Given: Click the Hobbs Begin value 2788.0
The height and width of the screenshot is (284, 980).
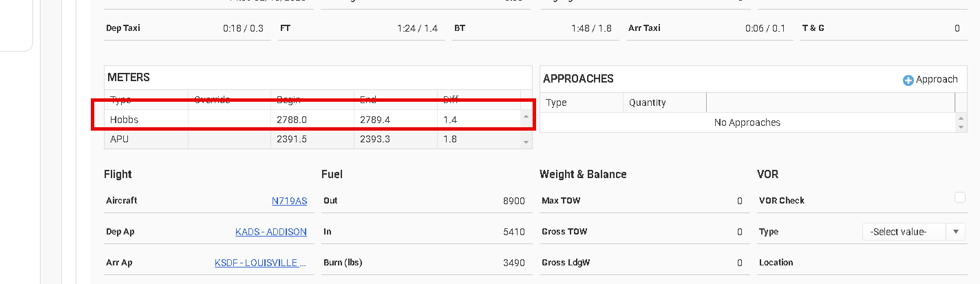Looking at the screenshot, I should click(291, 120).
